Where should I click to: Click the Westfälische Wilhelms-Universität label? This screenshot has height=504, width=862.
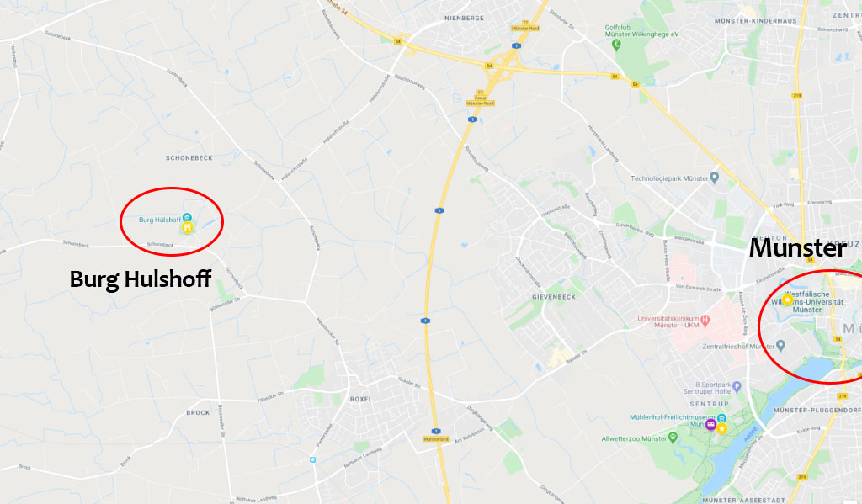tap(807, 302)
